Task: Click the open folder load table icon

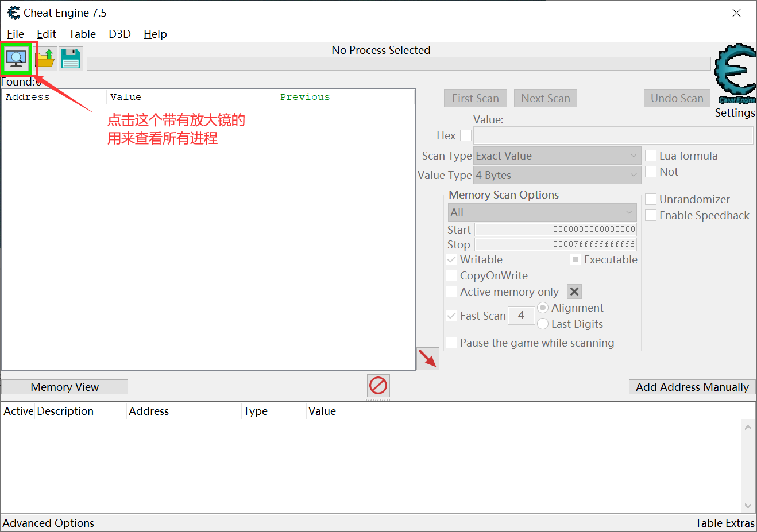Action: point(45,59)
